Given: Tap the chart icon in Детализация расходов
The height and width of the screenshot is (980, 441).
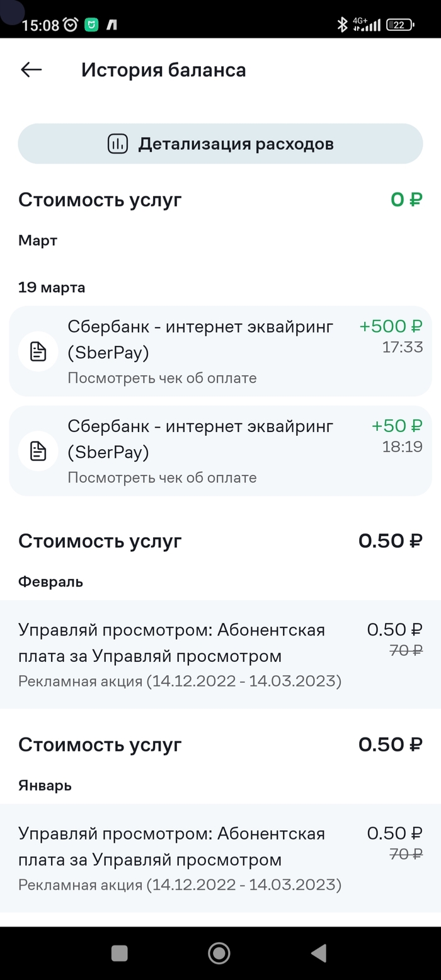Looking at the screenshot, I should [118, 144].
